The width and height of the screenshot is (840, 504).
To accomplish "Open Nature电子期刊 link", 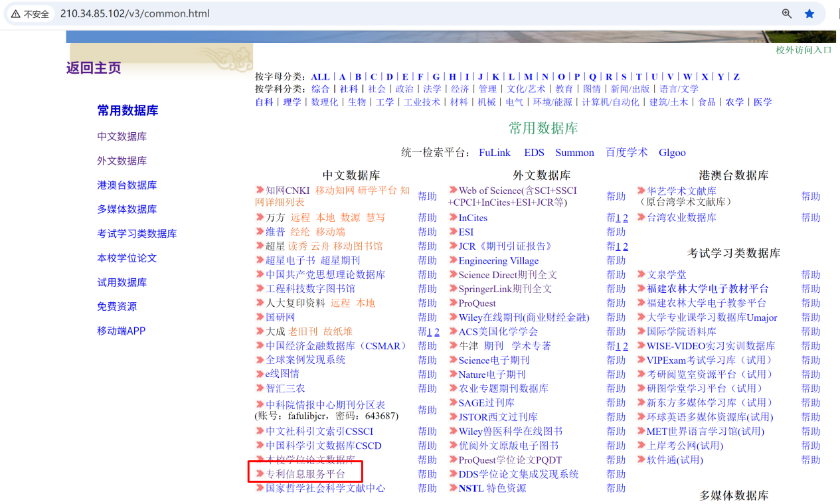I will tap(492, 374).
